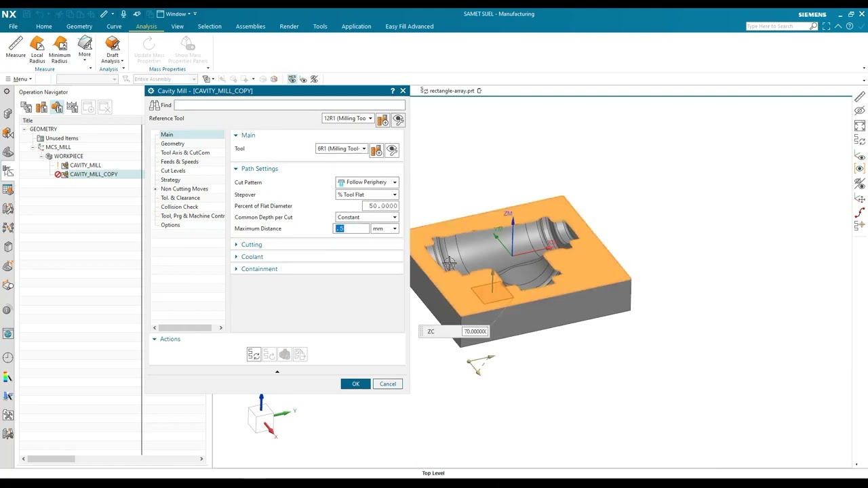Viewport: 868px width, 488px height.
Task: Open the History clock sidebar tab
Action: (8, 358)
